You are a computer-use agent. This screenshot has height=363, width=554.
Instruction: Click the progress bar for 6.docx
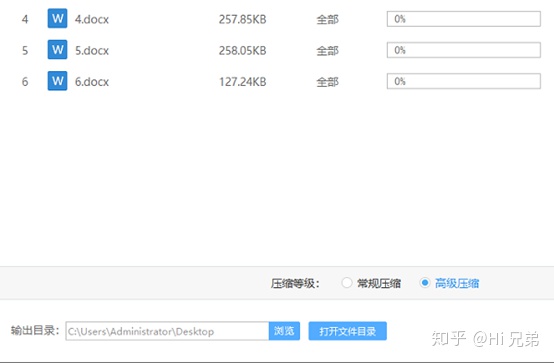tap(464, 81)
